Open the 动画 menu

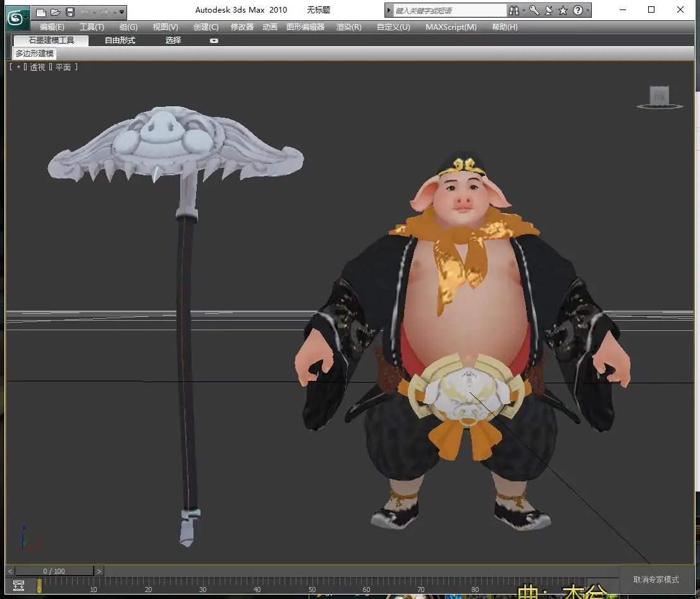(269, 27)
